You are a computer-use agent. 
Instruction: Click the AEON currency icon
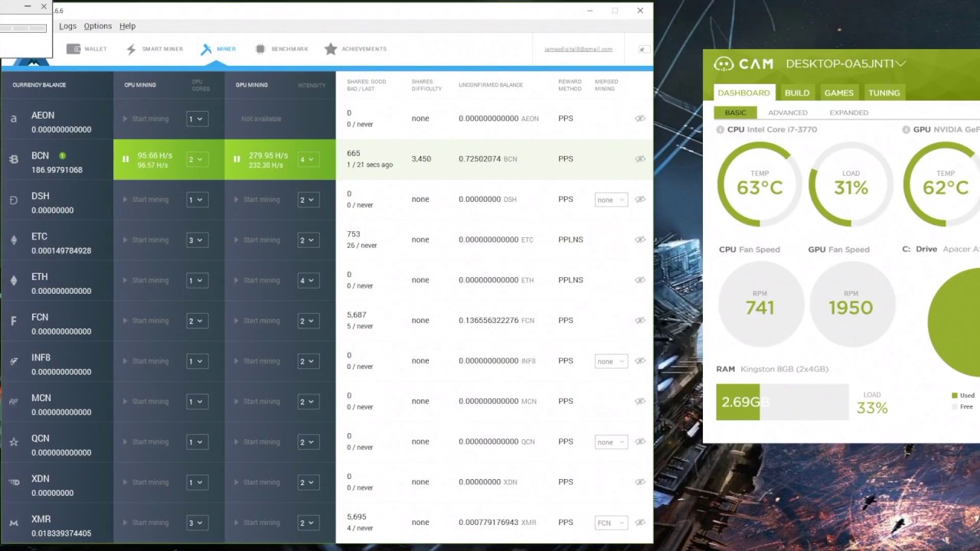pos(13,119)
